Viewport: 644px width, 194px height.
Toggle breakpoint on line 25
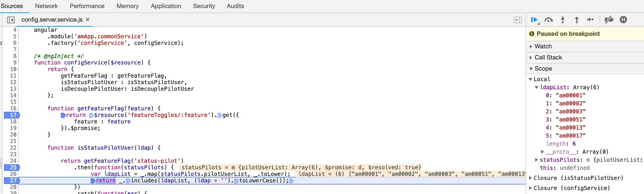tap(12, 167)
